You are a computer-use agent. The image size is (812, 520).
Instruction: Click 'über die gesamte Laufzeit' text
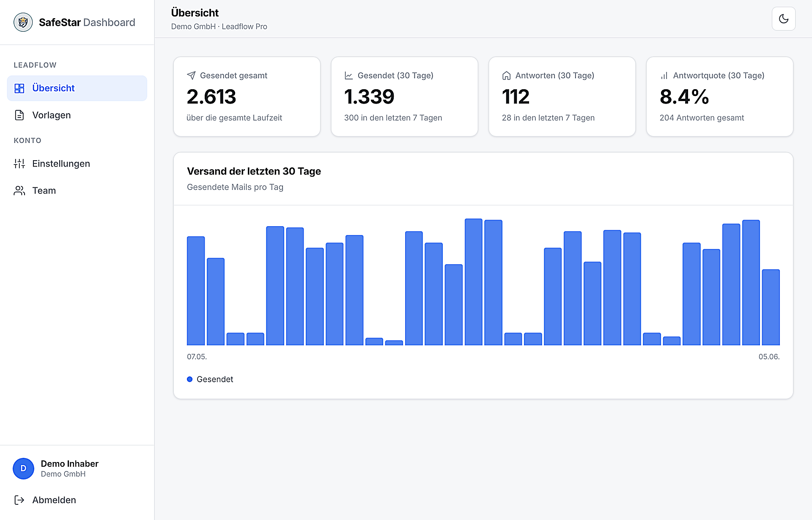tap(234, 118)
